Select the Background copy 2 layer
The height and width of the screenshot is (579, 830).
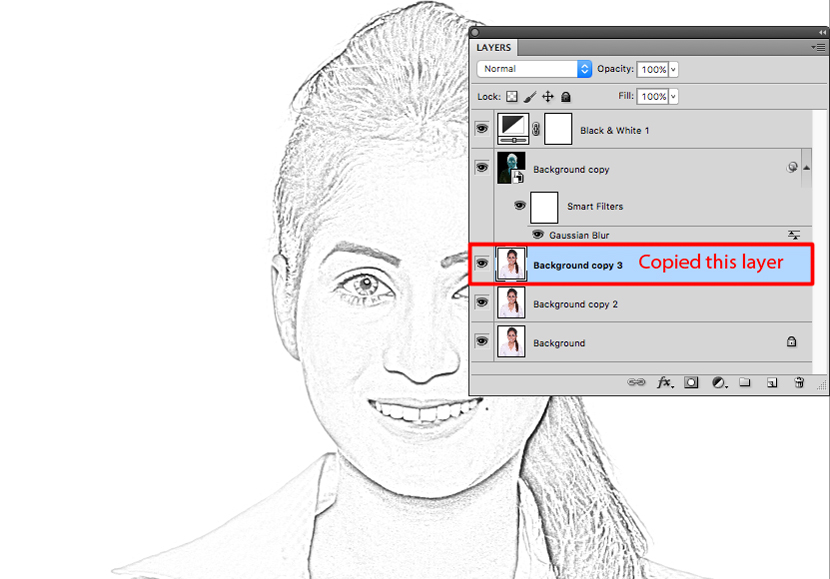pos(575,304)
